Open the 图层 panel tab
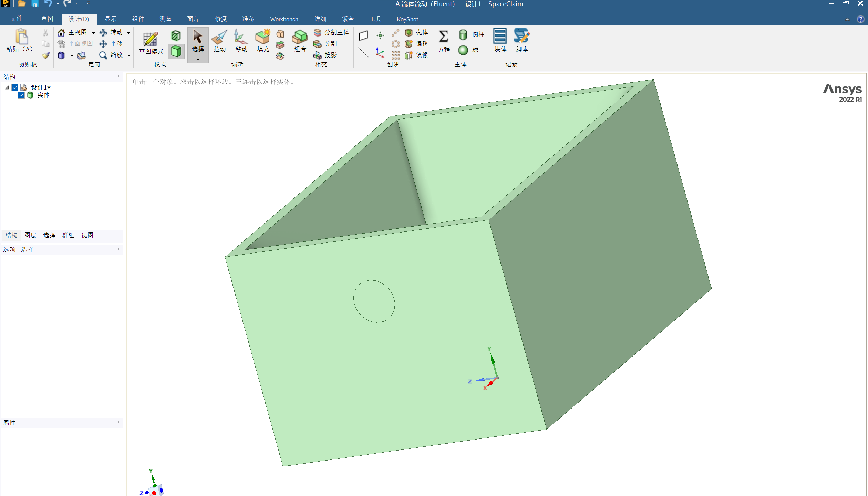Viewport: 868px width, 496px height. click(x=30, y=235)
